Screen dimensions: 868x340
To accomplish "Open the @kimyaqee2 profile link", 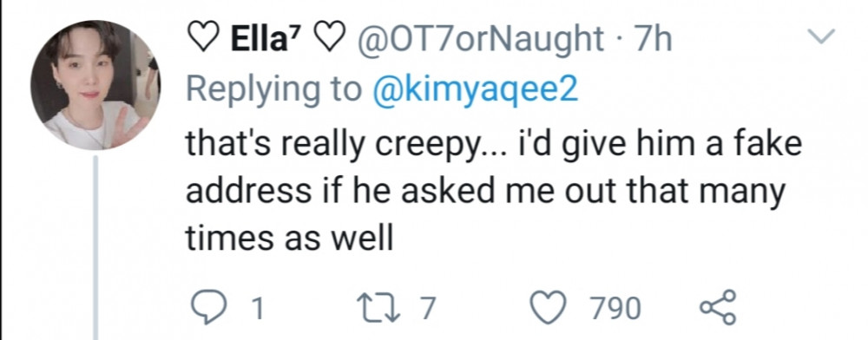I will coord(476,90).
